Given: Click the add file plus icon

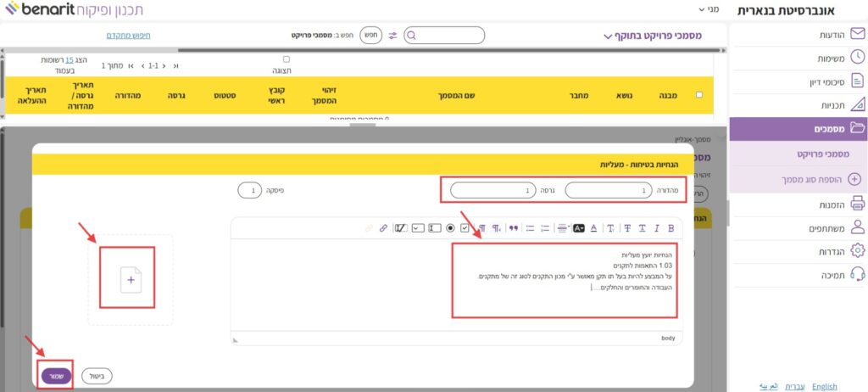Looking at the screenshot, I should (x=131, y=279).
